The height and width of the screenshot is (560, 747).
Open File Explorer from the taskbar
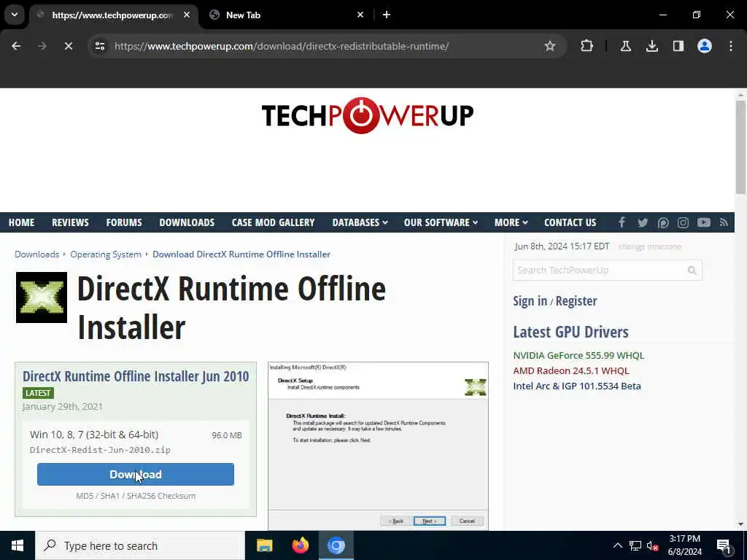(264, 545)
